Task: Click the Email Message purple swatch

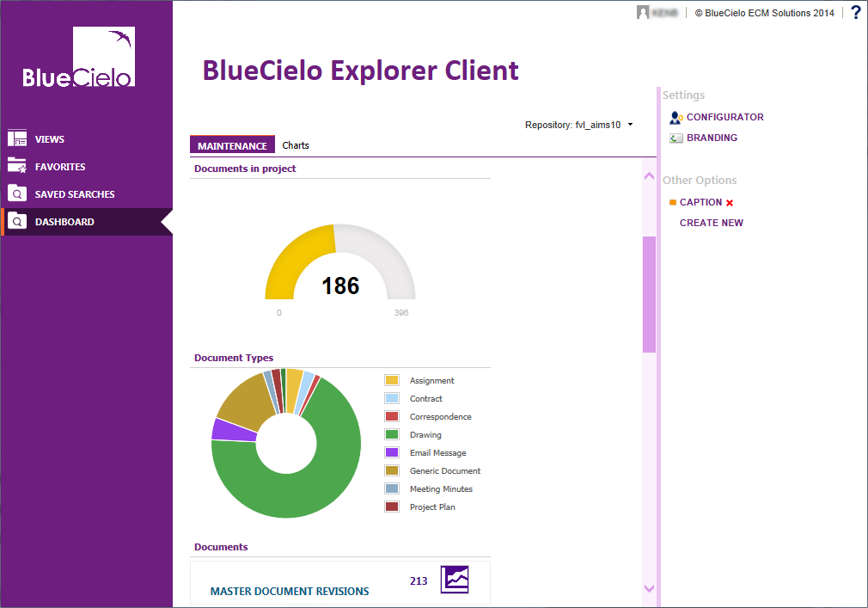Action: (392, 452)
